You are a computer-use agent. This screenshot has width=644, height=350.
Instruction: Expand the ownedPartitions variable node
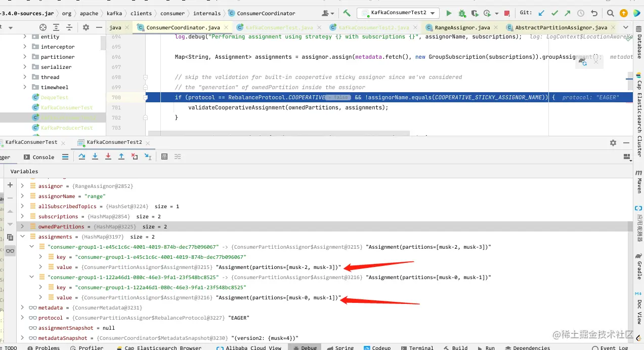[x=22, y=226]
